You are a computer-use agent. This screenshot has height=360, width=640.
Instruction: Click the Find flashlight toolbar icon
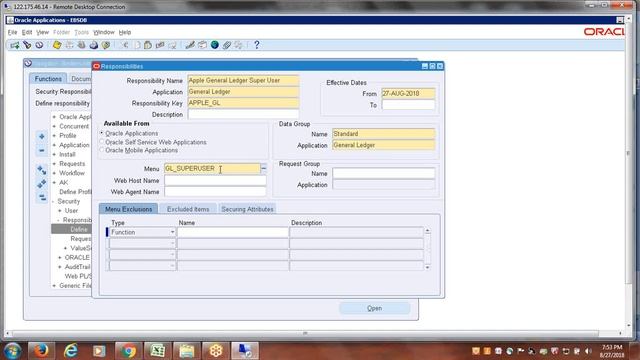pyautogui.click(x=27, y=45)
